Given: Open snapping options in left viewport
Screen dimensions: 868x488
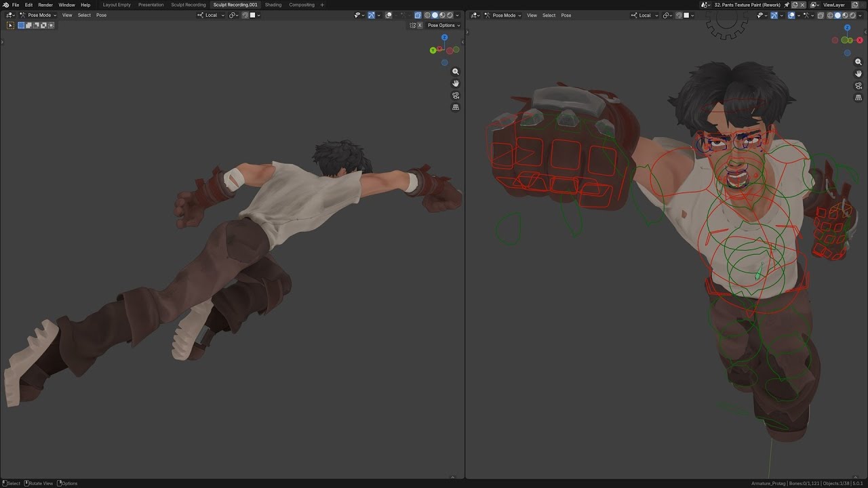Looking at the screenshot, I should coord(256,15).
